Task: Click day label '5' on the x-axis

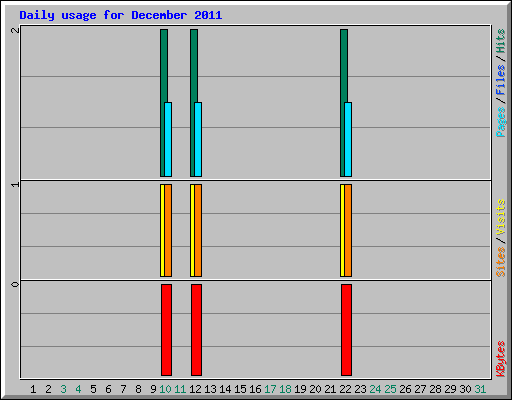Action: point(93,389)
